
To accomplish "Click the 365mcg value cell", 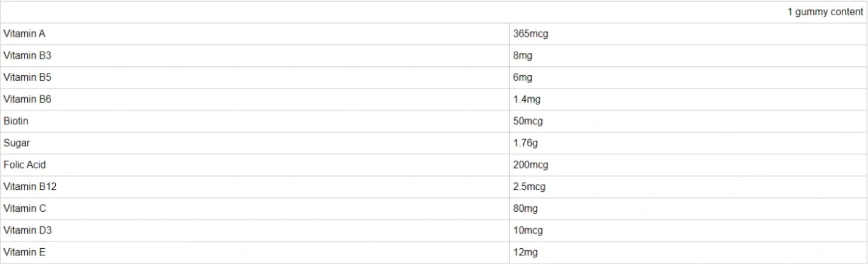I will click(x=531, y=34).
